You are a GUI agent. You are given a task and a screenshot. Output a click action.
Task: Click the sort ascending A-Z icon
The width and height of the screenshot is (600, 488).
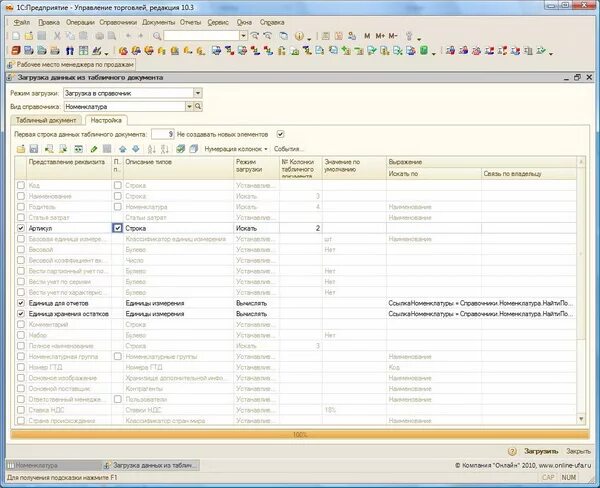pyautogui.click(x=152, y=149)
